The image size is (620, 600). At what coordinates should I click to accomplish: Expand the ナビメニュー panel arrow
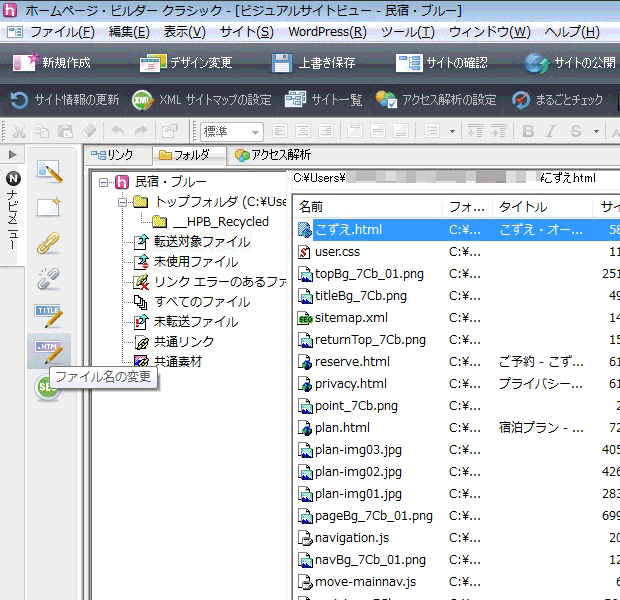pos(12,155)
